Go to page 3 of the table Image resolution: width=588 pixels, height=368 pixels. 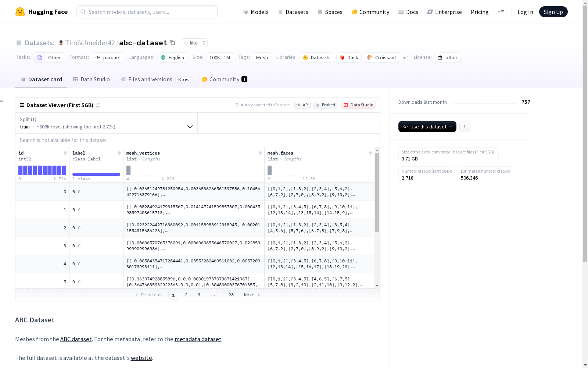[199, 295]
